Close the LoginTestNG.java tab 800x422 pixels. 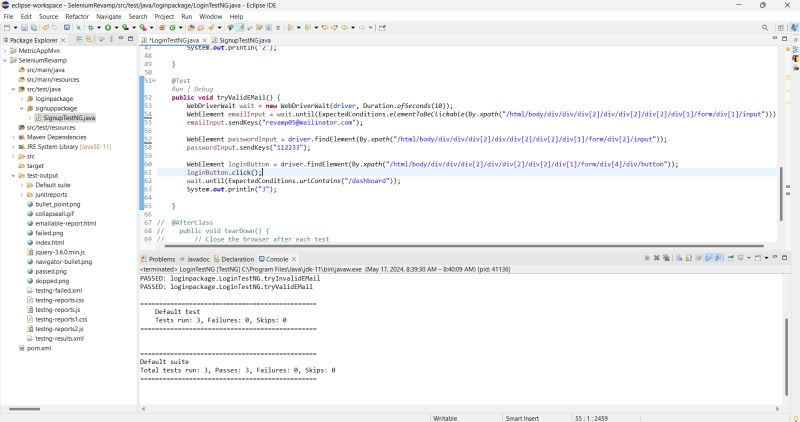tap(204, 40)
